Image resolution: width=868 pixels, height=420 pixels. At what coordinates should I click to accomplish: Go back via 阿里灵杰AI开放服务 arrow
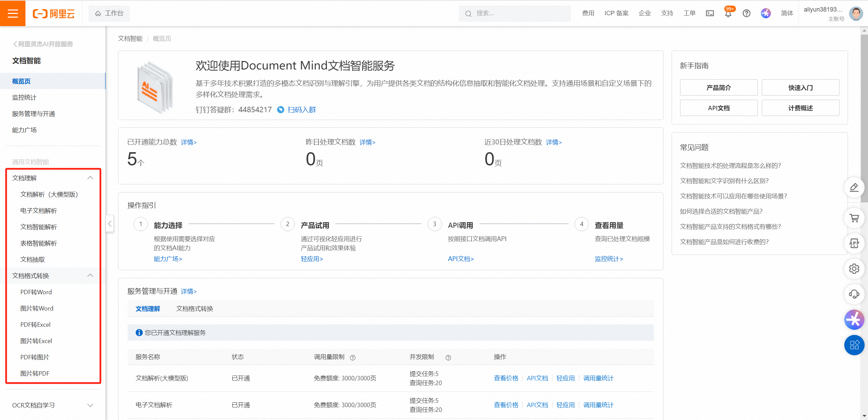(x=43, y=44)
